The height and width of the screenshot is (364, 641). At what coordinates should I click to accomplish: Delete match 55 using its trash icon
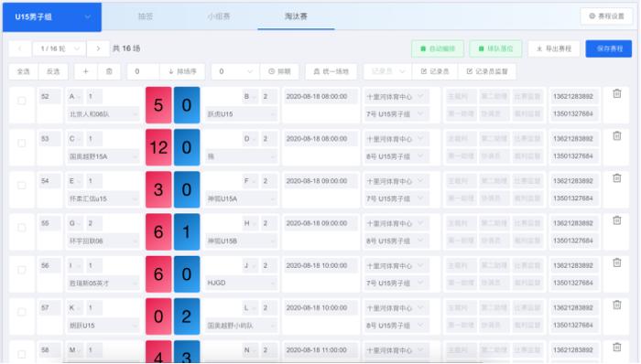617,220
